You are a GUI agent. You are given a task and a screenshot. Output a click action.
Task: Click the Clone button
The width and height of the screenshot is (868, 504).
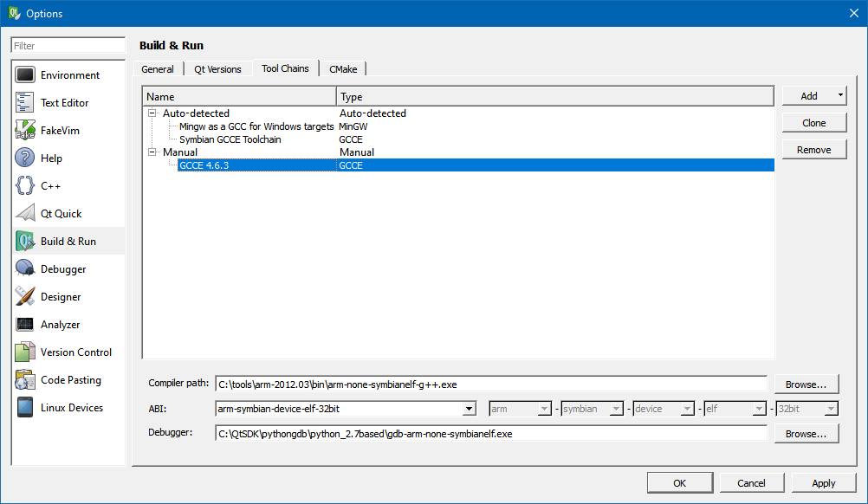click(x=813, y=123)
